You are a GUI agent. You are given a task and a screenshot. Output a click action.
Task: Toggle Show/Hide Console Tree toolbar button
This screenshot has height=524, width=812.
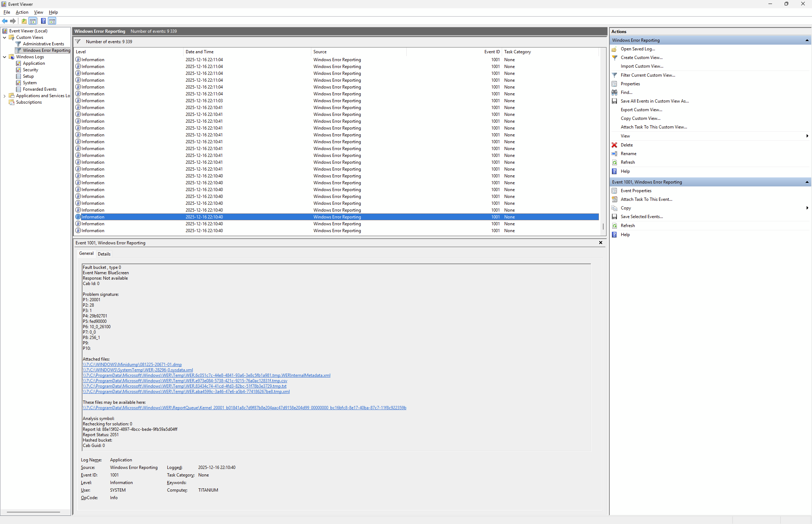click(33, 21)
